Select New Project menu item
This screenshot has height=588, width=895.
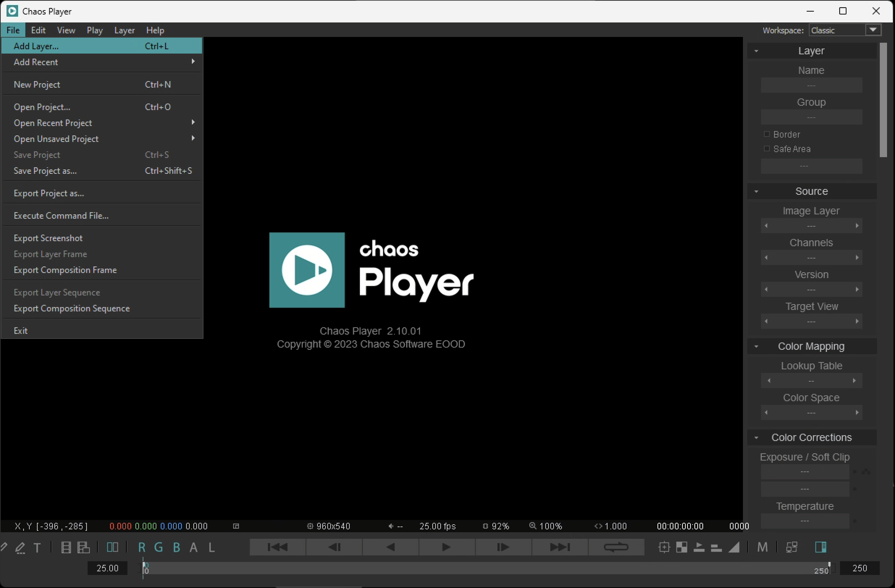click(x=102, y=85)
